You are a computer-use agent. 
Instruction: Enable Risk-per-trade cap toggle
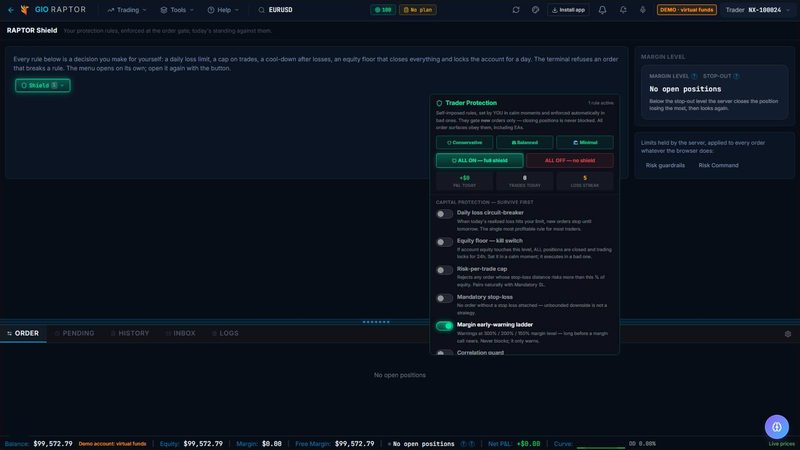(444, 270)
